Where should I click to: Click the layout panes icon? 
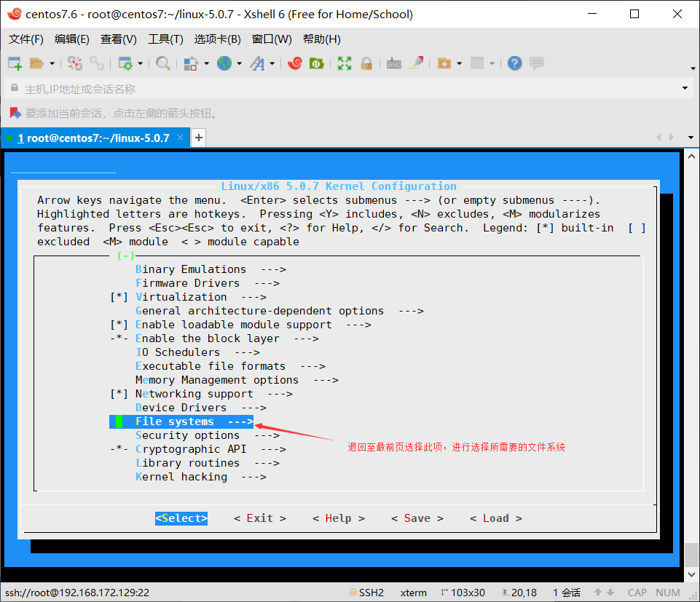[477, 63]
